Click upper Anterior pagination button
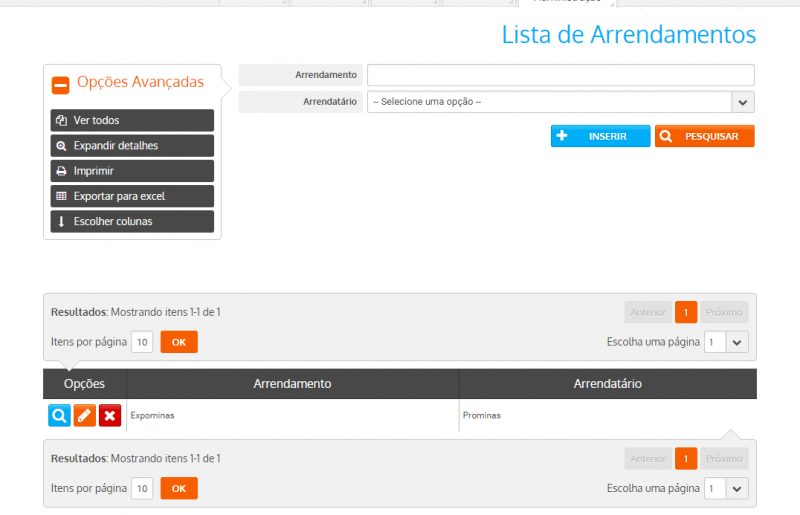 tap(648, 312)
